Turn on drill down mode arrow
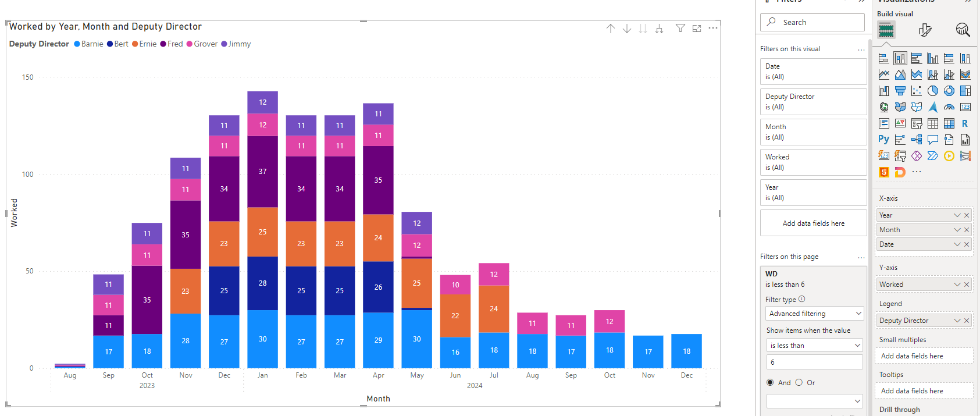 coord(626,29)
